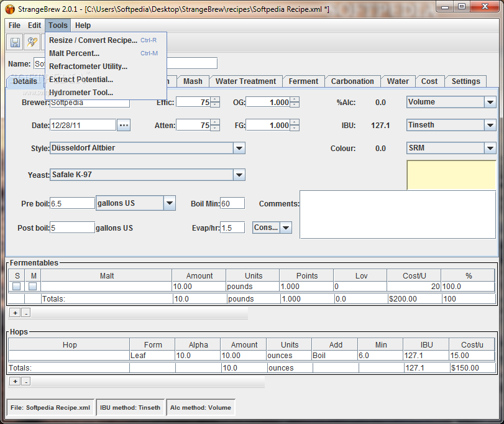Expand the Style Düsseldorf Altbier dropdown

[239, 148]
